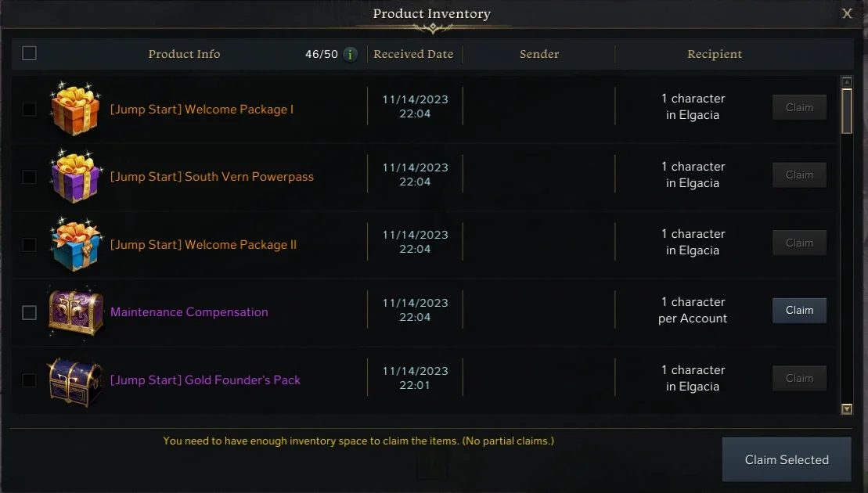This screenshot has width=868, height=493.
Task: Select the Sender column header
Action: pos(539,54)
